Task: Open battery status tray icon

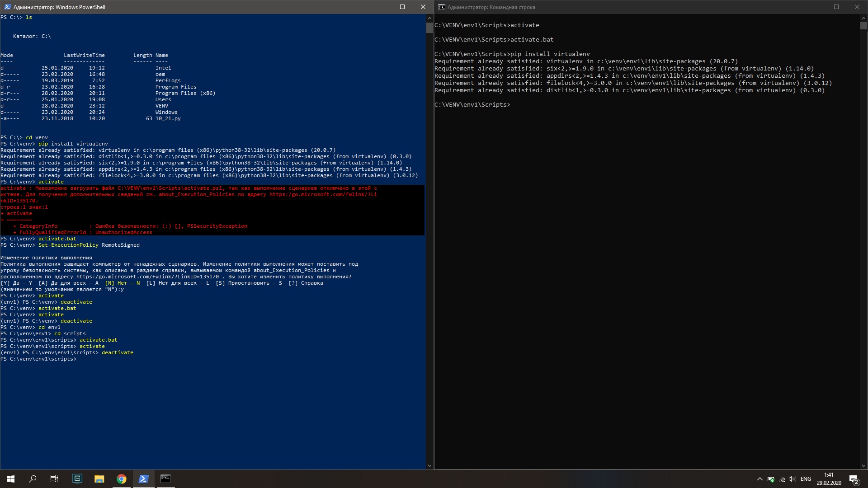Action: (x=771, y=479)
